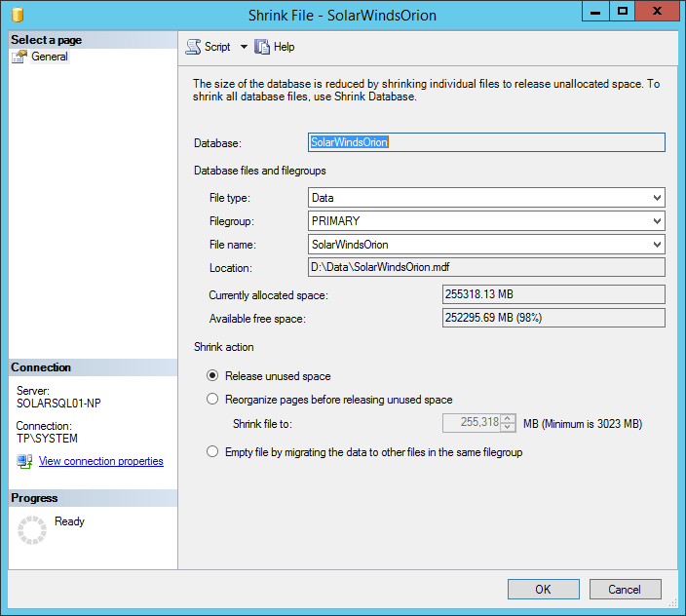
Task: Maximize the Shrink File window
Action: (622, 12)
